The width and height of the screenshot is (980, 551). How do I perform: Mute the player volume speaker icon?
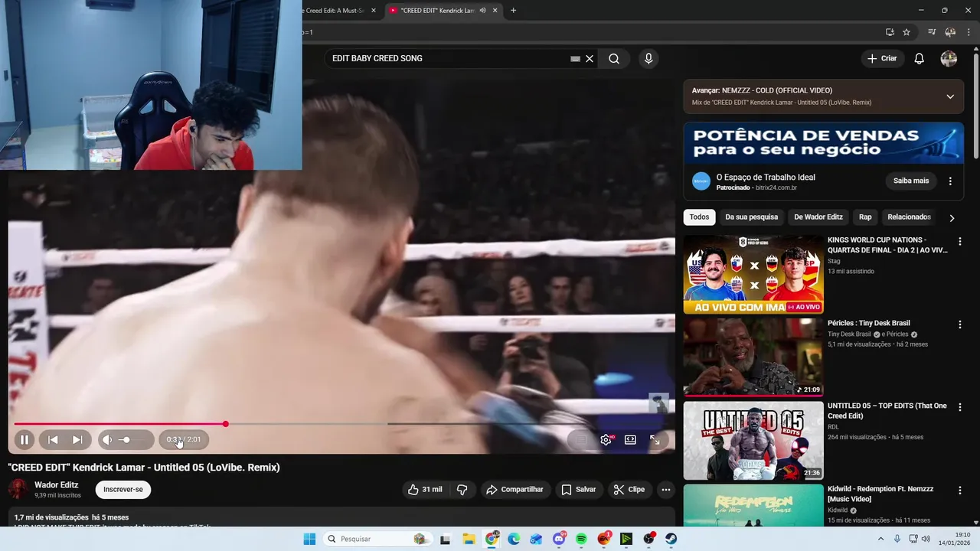coord(107,440)
